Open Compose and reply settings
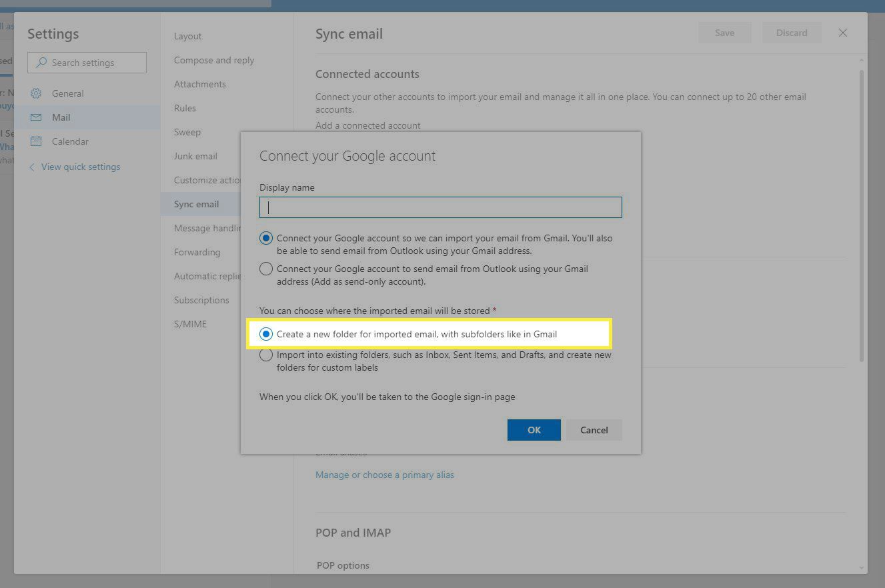This screenshot has width=885, height=588. pos(214,60)
